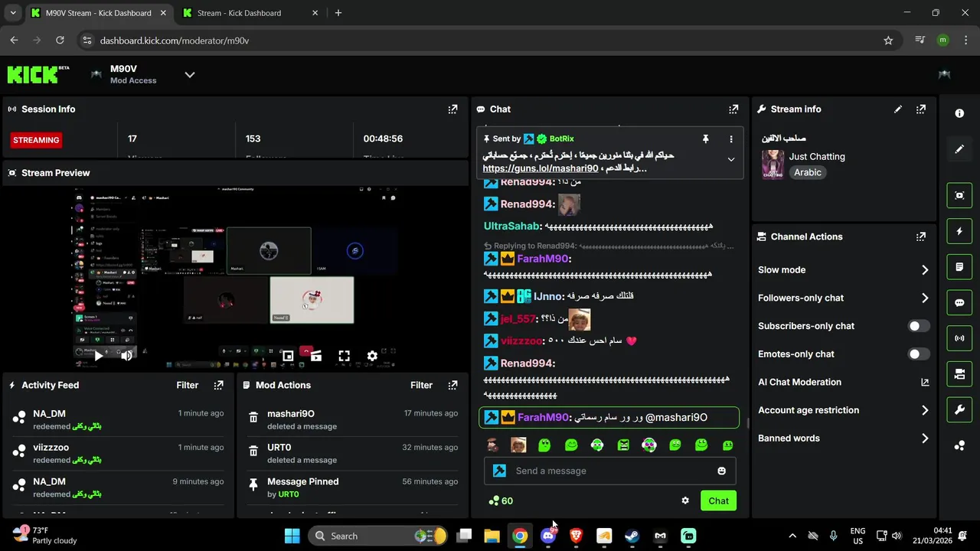Click the pencil edit-layout sidebar icon
Screen dimensions: 980x551
tap(959, 149)
